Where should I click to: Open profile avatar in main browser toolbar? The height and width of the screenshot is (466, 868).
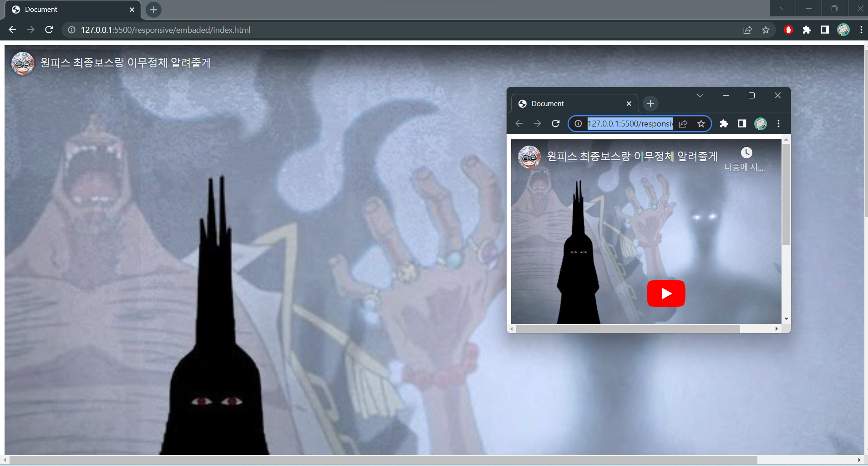[843, 30]
